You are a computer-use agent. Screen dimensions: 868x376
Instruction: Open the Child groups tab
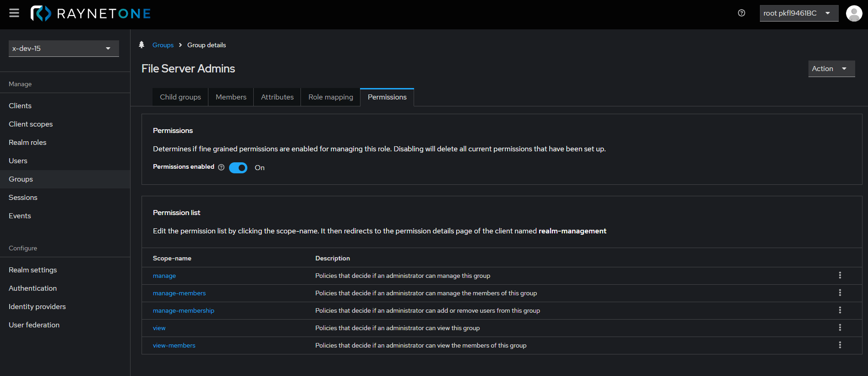(x=180, y=97)
